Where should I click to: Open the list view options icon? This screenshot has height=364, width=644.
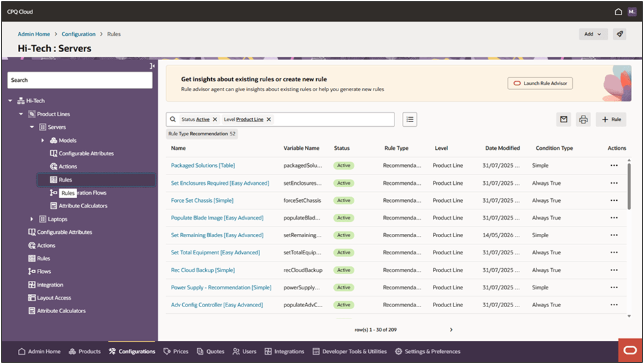coord(410,120)
